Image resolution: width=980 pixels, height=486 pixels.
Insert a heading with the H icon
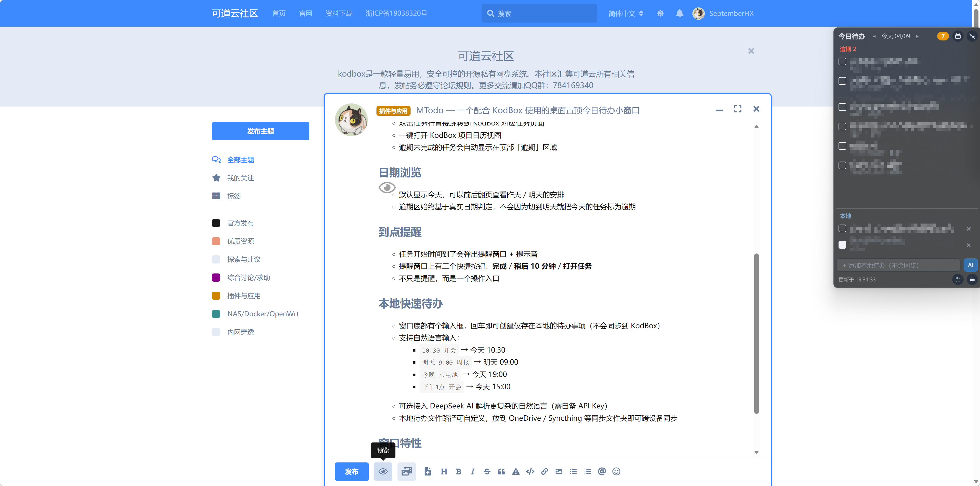point(444,472)
